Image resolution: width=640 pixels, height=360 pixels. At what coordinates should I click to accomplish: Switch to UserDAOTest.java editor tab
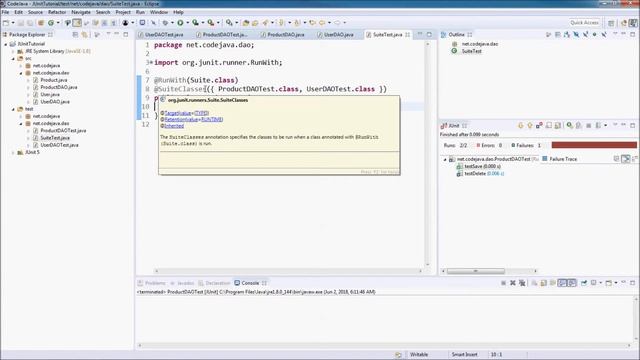click(x=164, y=35)
